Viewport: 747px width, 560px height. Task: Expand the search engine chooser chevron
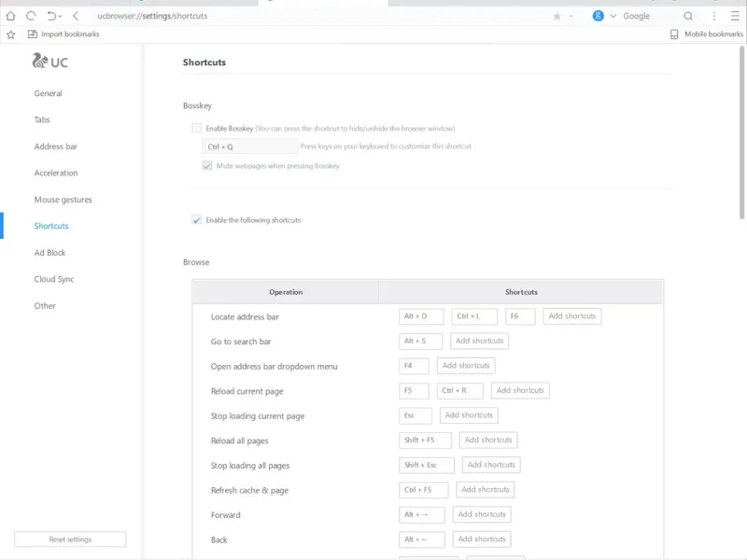(613, 16)
